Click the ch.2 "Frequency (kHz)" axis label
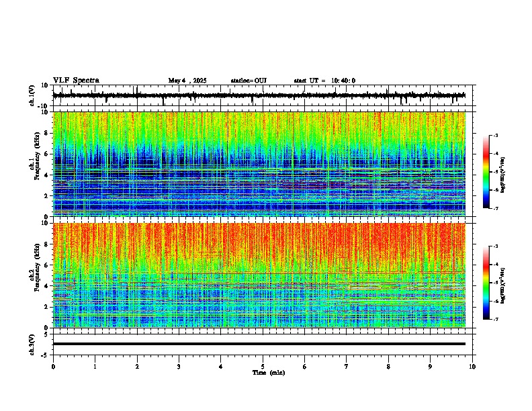Viewport: 532px width, 411px height. point(37,267)
